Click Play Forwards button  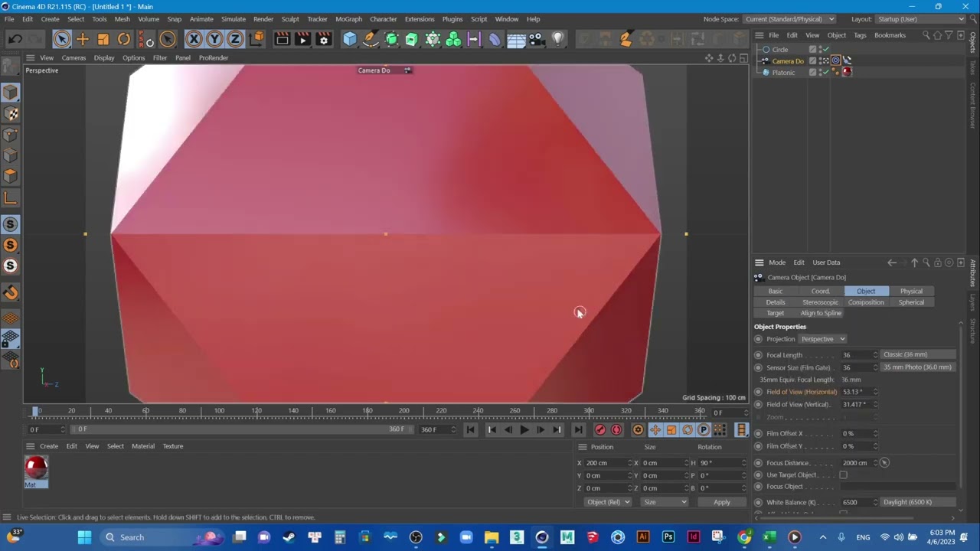coord(524,430)
